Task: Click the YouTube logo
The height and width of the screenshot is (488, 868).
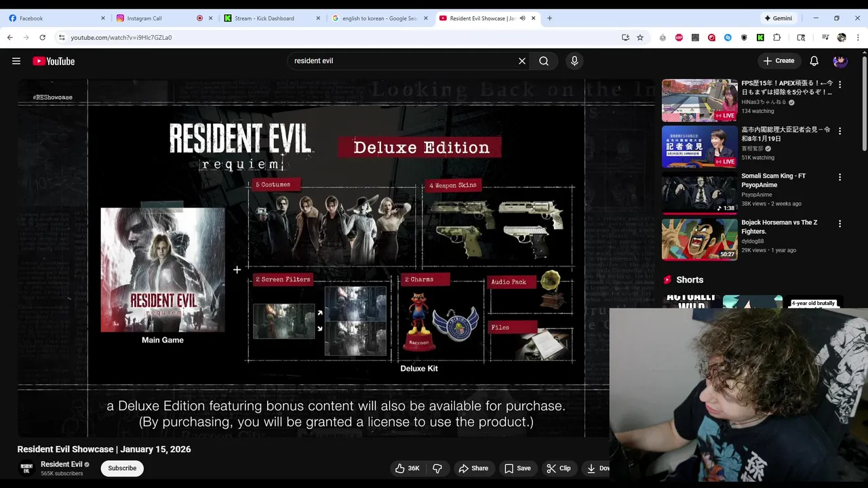Action: [x=54, y=61]
